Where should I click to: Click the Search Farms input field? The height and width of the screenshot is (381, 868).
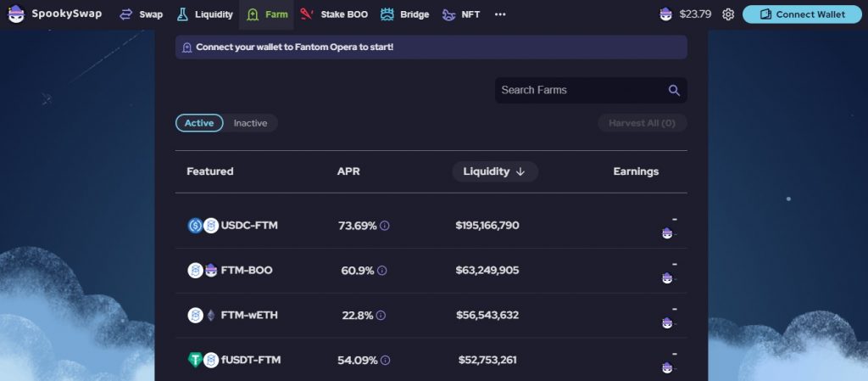coord(591,90)
